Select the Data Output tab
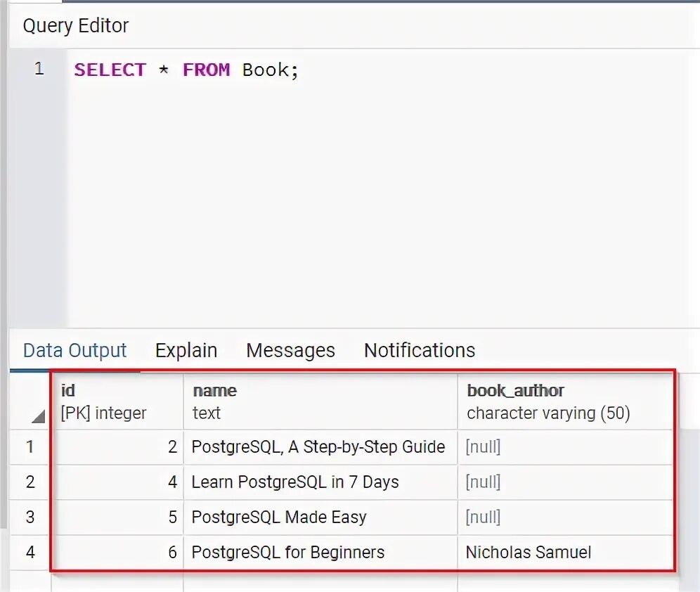 pyautogui.click(x=74, y=350)
